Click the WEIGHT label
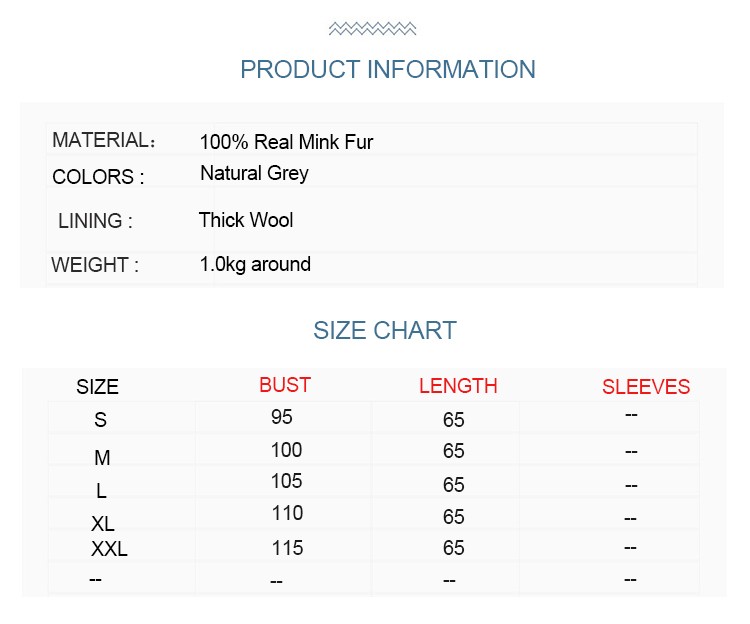 click(95, 265)
